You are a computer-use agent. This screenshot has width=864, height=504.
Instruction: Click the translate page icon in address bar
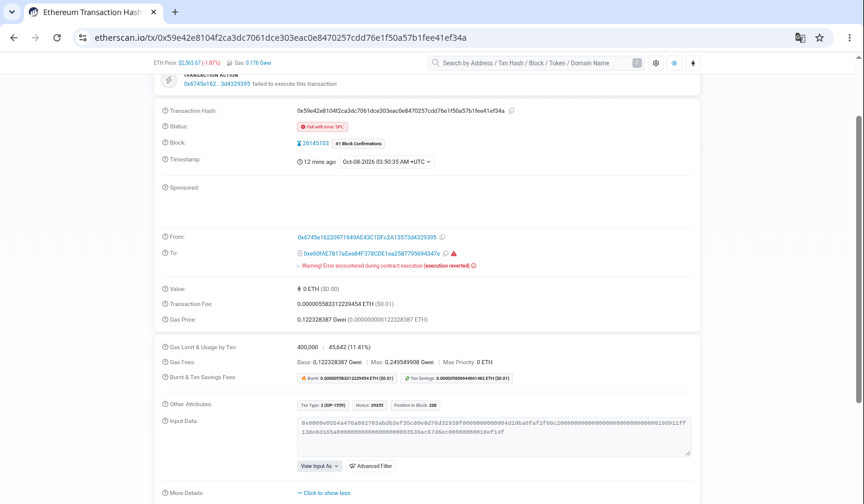click(x=800, y=38)
